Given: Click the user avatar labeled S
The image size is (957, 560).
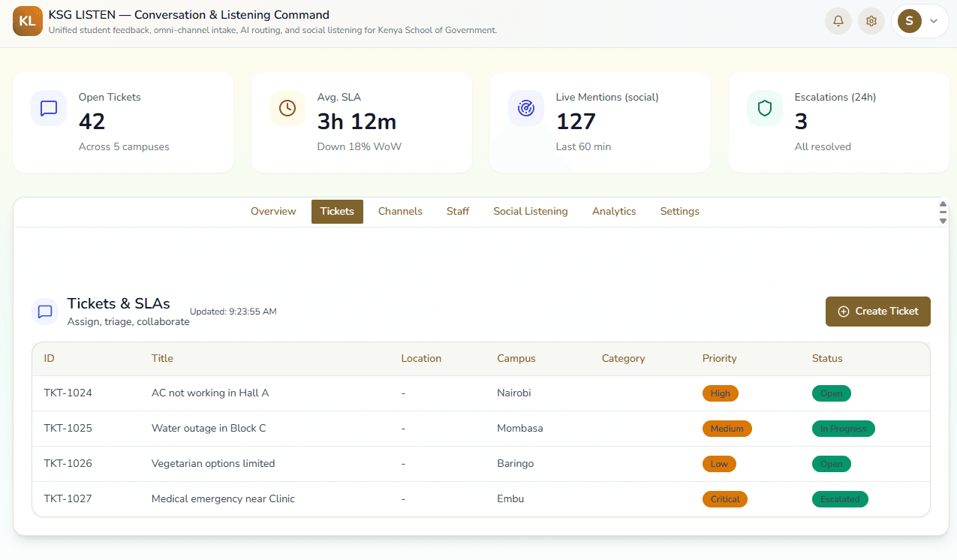Looking at the screenshot, I should point(909,21).
